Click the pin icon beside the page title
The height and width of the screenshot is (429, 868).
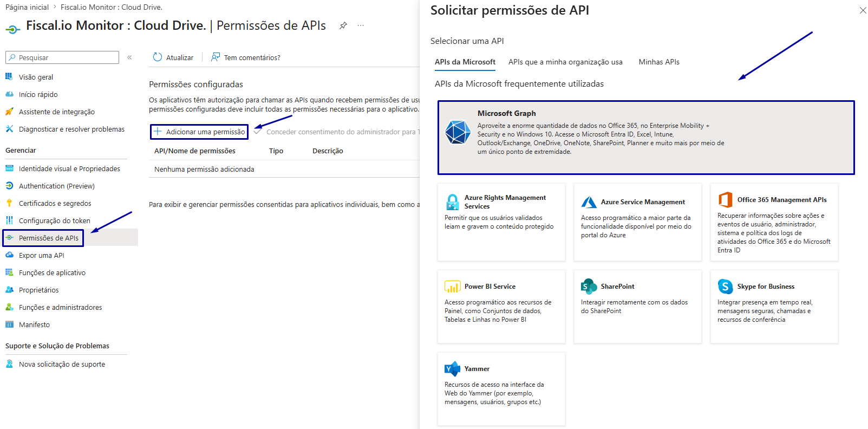pyautogui.click(x=343, y=25)
